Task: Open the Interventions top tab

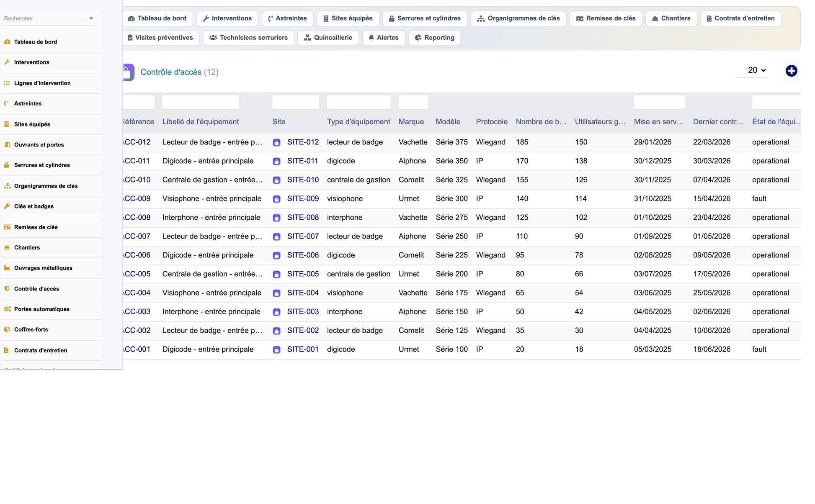Action: tap(227, 18)
